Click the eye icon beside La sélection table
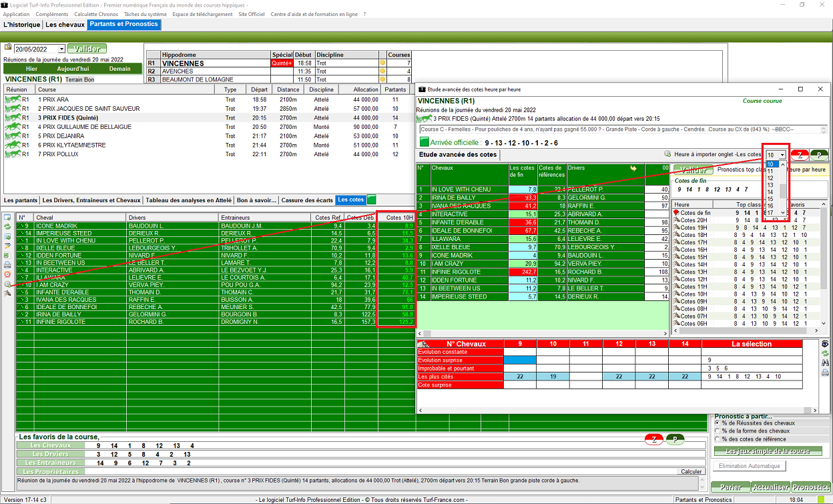 [825, 344]
